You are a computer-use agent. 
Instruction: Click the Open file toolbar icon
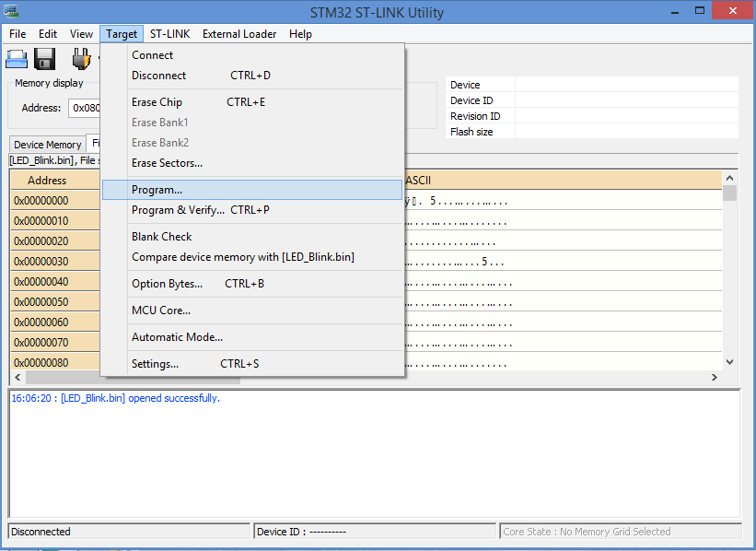[17, 59]
